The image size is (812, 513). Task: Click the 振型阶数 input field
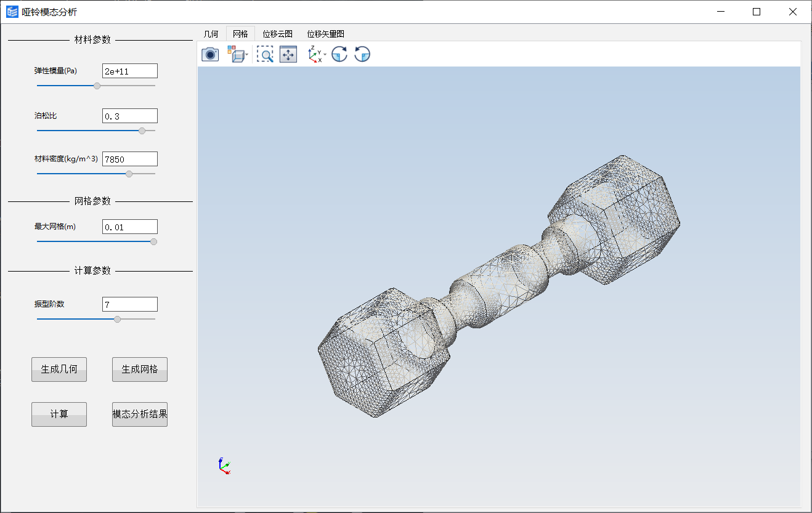click(130, 304)
